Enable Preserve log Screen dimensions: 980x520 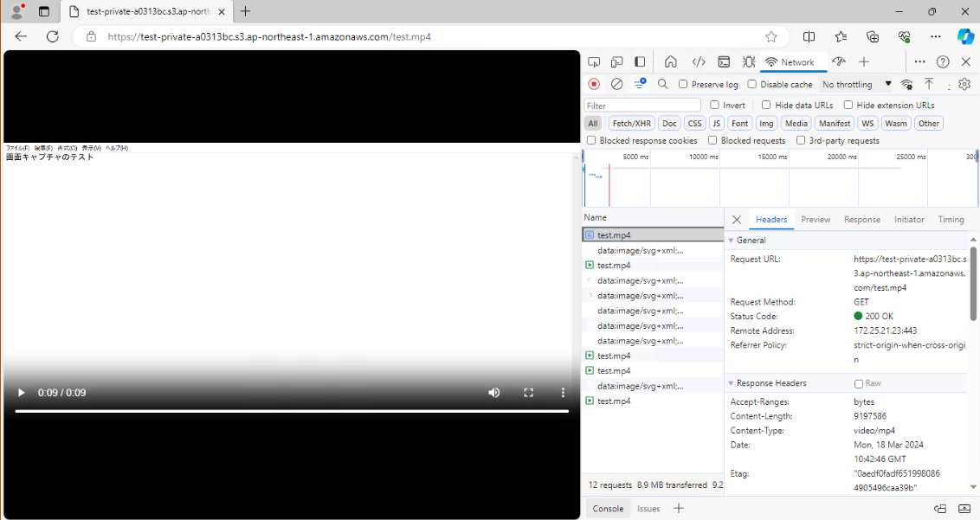click(x=683, y=84)
